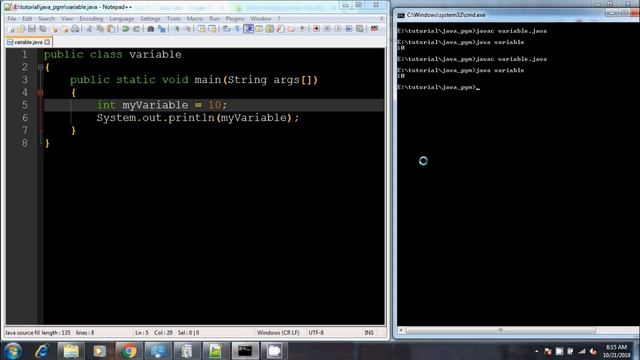
Task: Open the Windows Start button
Action: point(13,351)
